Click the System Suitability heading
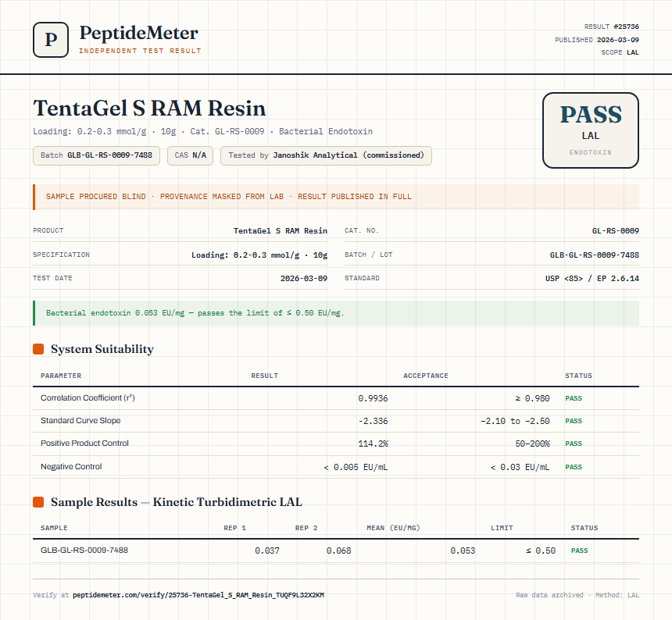672x620 pixels. (102, 349)
